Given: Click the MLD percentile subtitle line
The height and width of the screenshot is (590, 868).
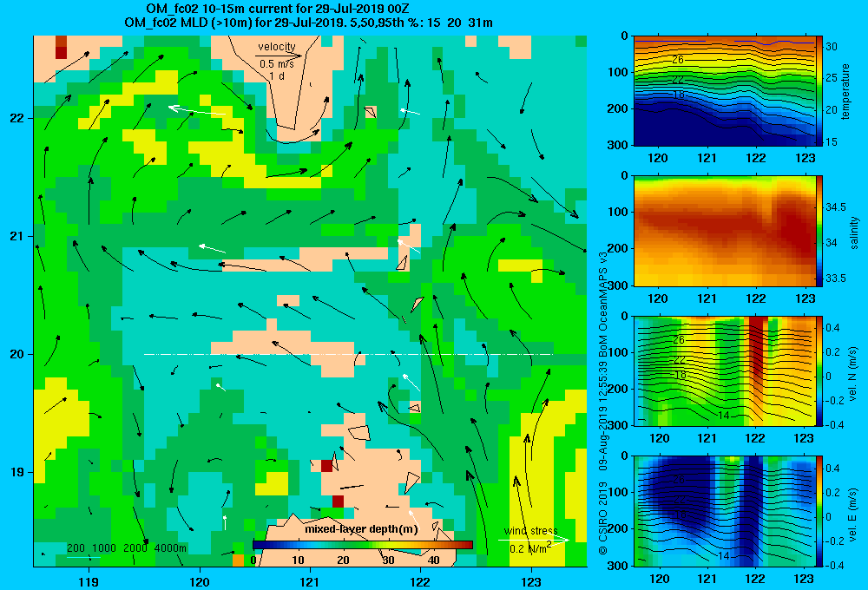Looking at the screenshot, I should click(x=308, y=23).
